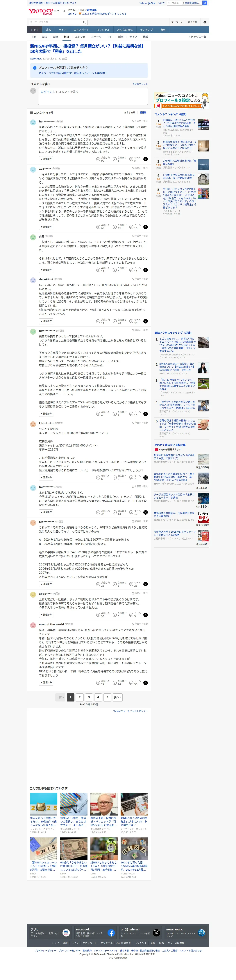236x980 pixels.
Task: Expand 返信0件 under decoP**** comment
Action: pos(46,321)
